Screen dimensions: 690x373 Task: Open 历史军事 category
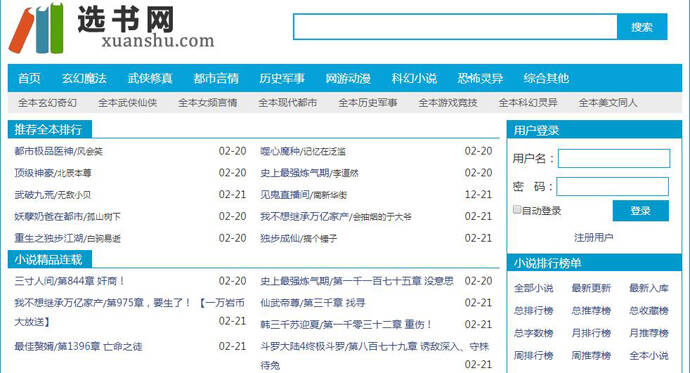pos(282,78)
